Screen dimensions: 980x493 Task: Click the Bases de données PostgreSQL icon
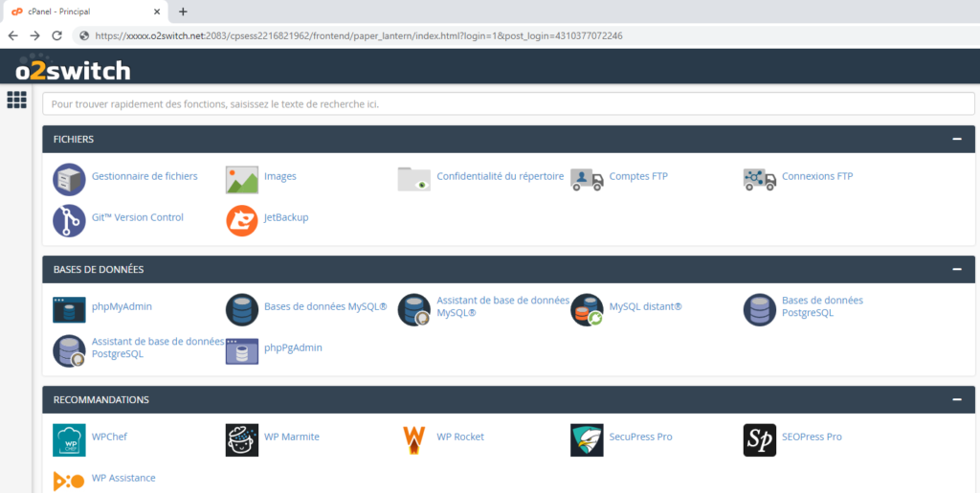tap(759, 310)
